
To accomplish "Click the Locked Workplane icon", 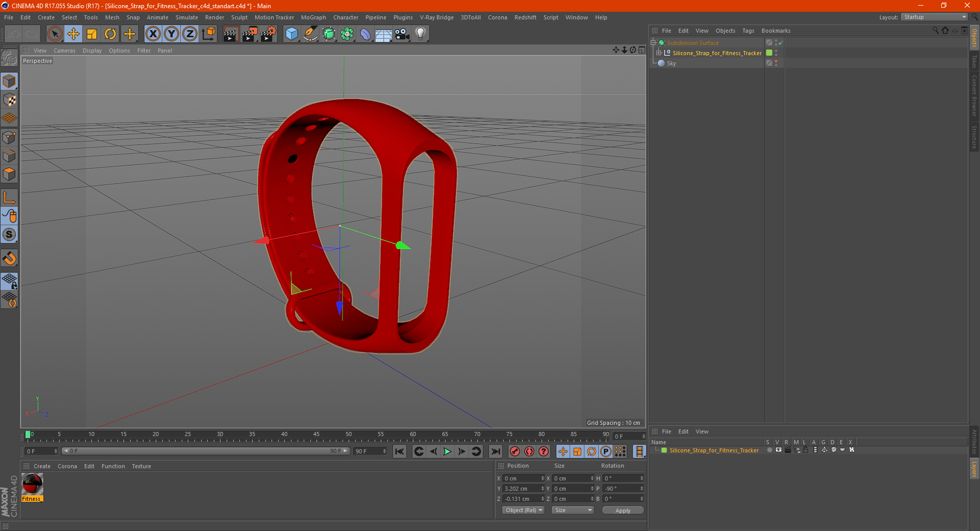I will (x=9, y=281).
